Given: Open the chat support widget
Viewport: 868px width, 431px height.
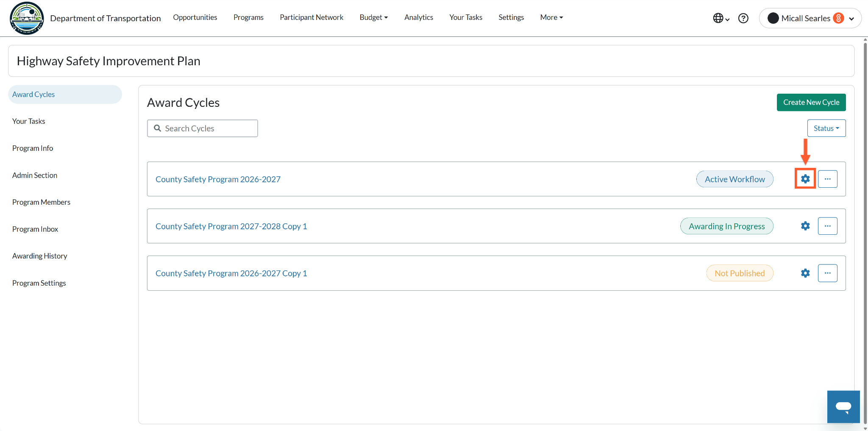Looking at the screenshot, I should click(843, 407).
